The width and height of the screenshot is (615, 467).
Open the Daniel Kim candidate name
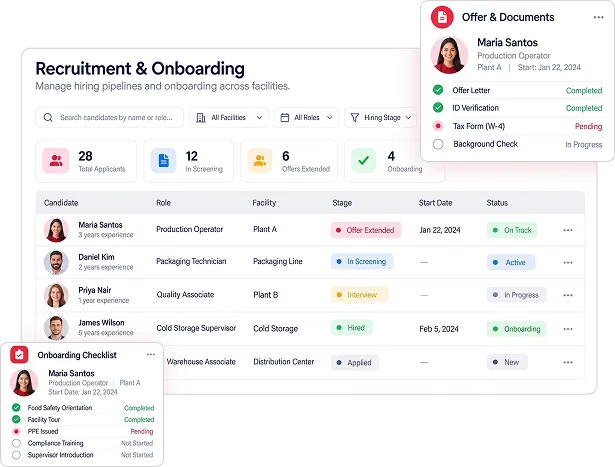click(x=96, y=257)
